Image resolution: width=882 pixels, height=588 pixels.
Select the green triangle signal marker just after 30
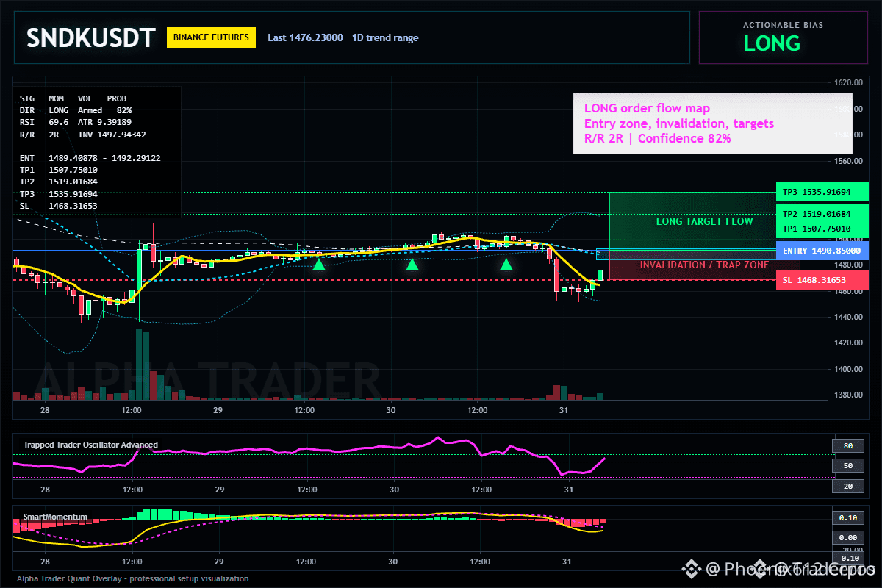(412, 264)
